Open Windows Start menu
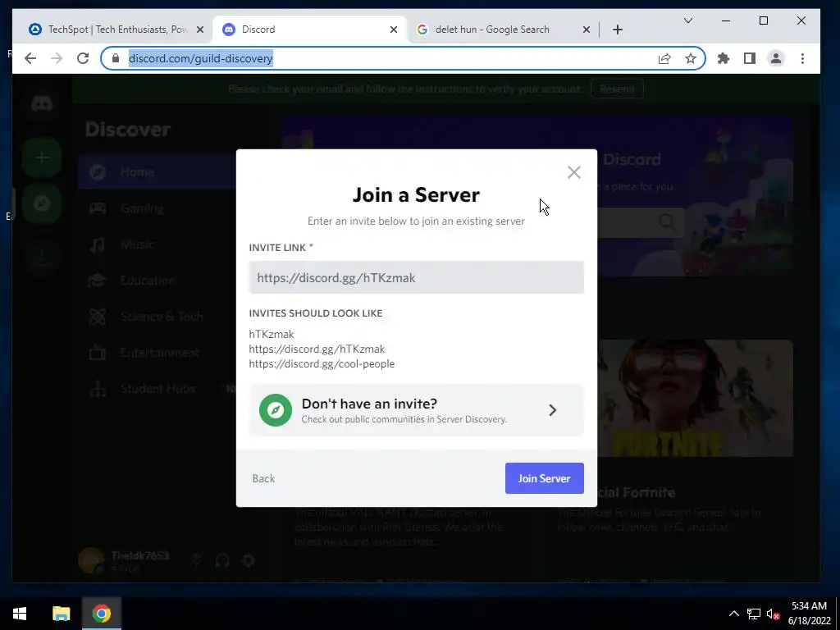This screenshot has width=840, height=630. [20, 614]
